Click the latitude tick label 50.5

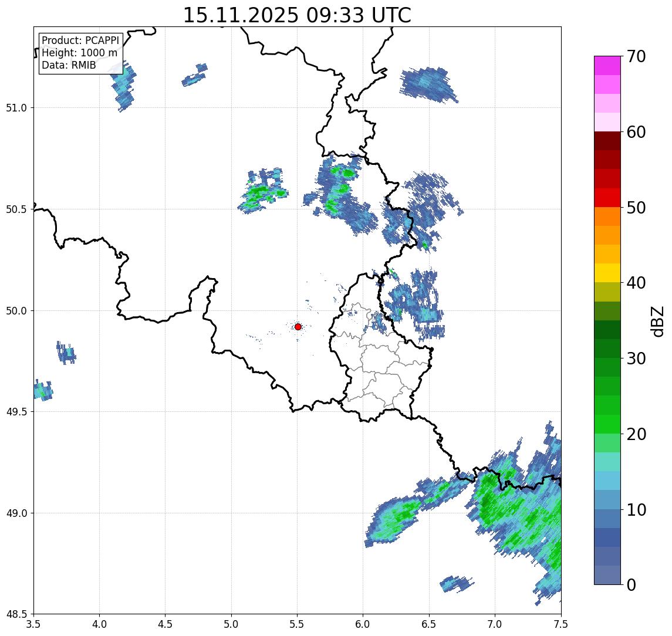[16, 209]
